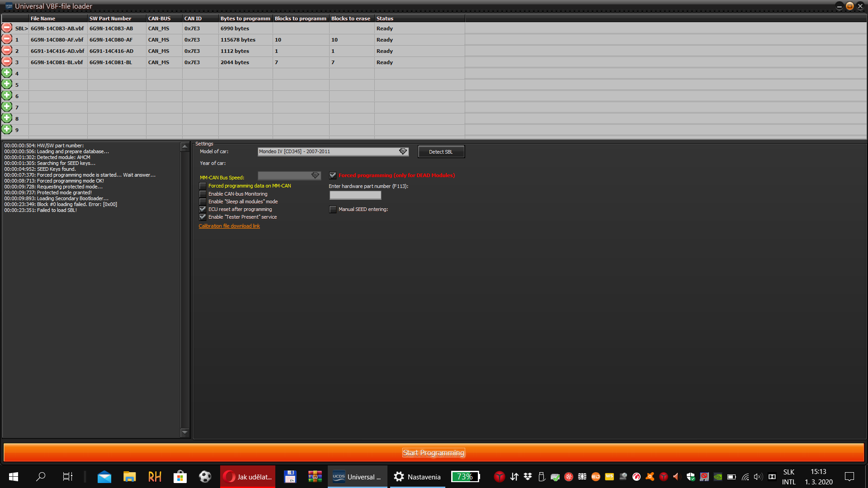Remove file 6G9N-14C081-BL.vbf from row 3
The image size is (868, 488).
pyautogui.click(x=7, y=61)
